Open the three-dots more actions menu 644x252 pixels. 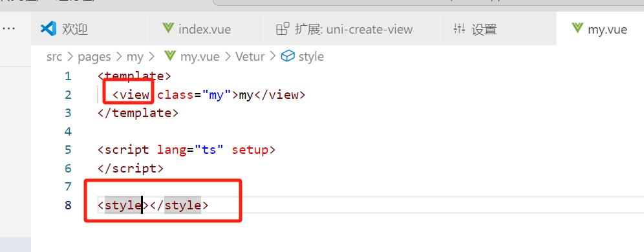pyautogui.click(x=8, y=28)
